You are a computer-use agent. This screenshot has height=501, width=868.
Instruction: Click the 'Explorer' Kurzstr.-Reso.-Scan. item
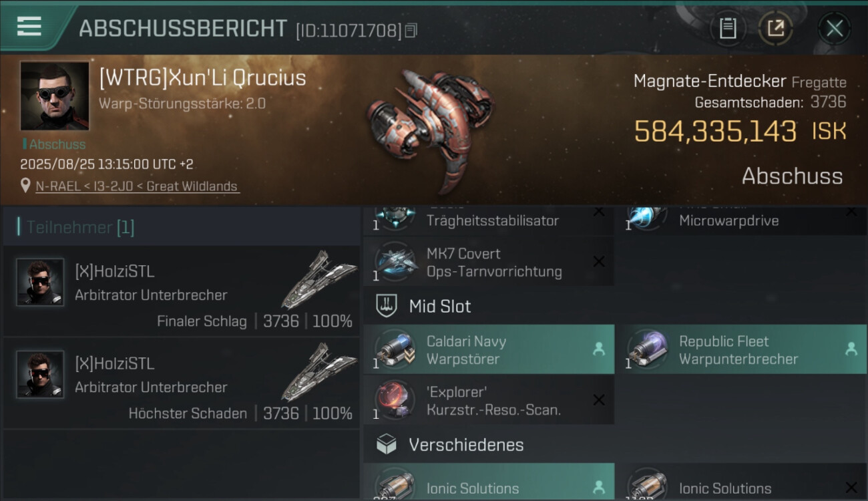(489, 400)
